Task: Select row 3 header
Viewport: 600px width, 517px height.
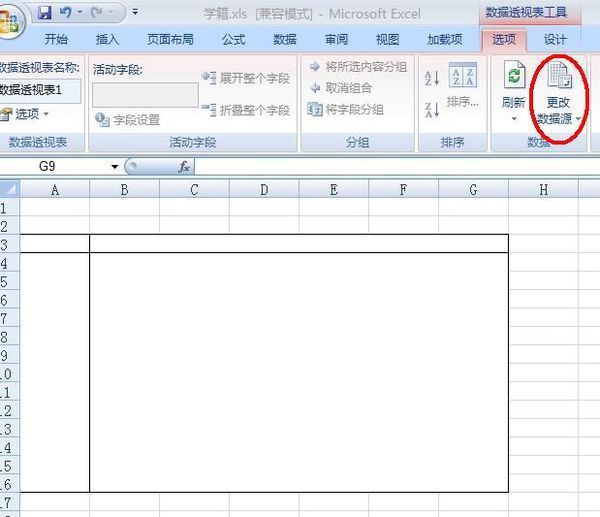Action: 10,245
